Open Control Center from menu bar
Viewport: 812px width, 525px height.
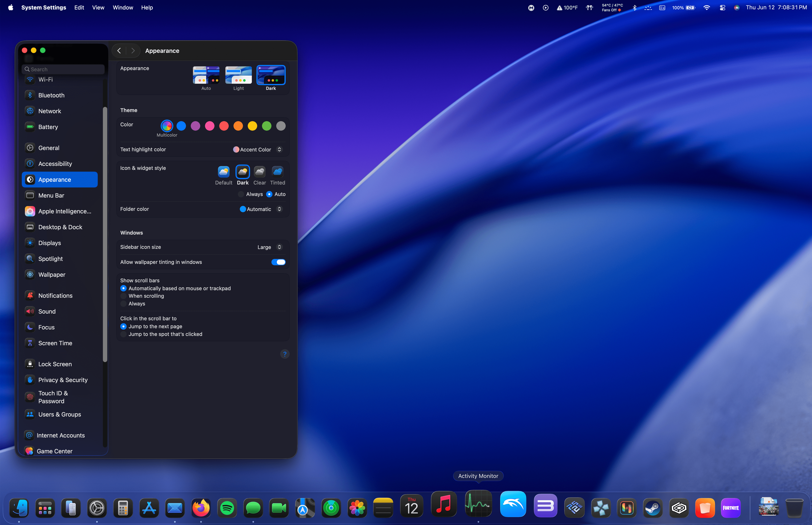[722, 8]
